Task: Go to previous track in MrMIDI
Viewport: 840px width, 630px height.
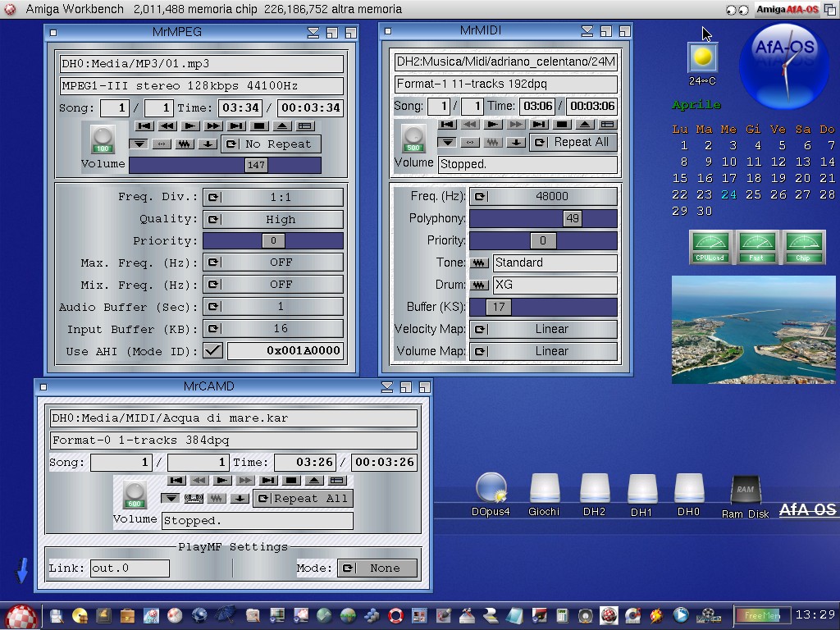Action: (x=447, y=125)
